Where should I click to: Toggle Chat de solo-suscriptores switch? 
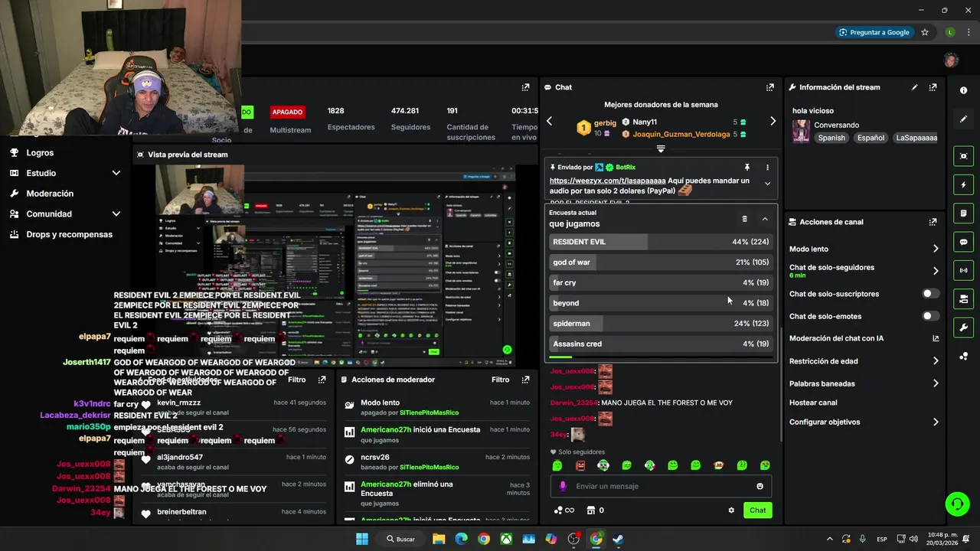[930, 294]
